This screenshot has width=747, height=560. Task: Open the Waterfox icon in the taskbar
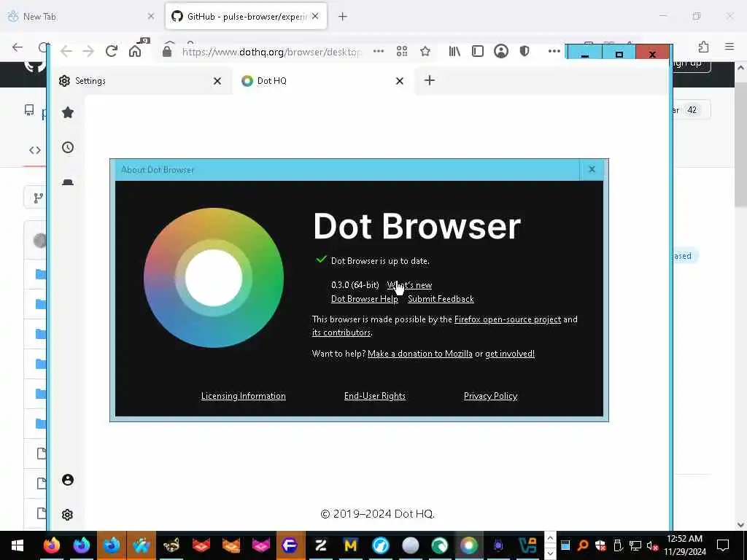coord(141,545)
